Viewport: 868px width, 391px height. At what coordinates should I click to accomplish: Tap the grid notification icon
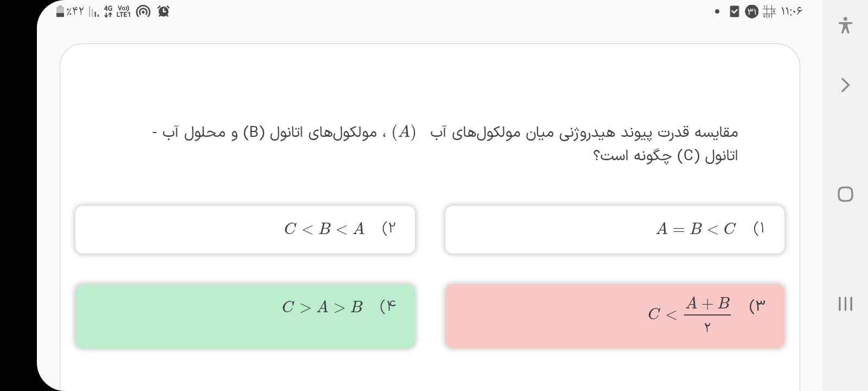[768, 11]
